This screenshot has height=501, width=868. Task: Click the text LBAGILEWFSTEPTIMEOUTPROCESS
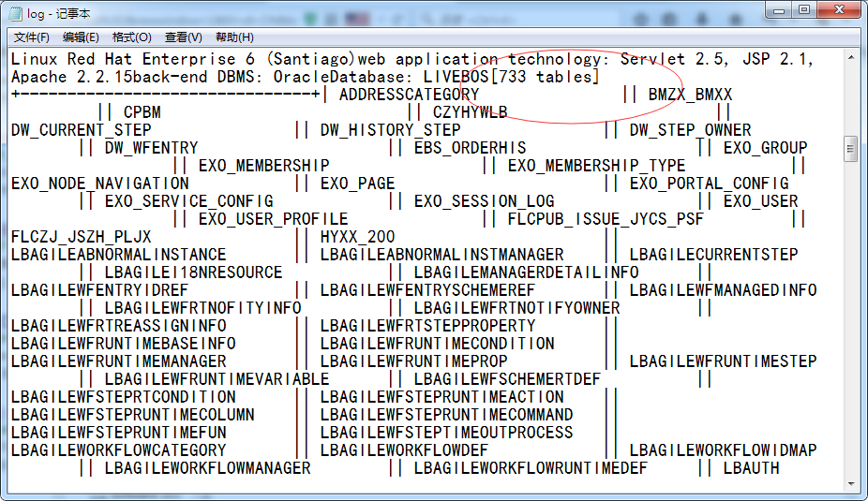(447, 432)
